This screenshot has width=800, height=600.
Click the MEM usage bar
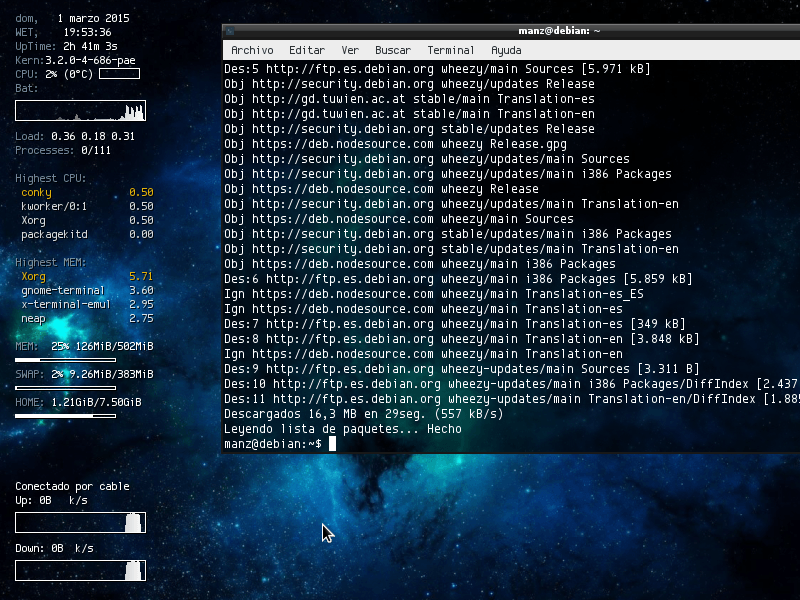[x=65, y=360]
